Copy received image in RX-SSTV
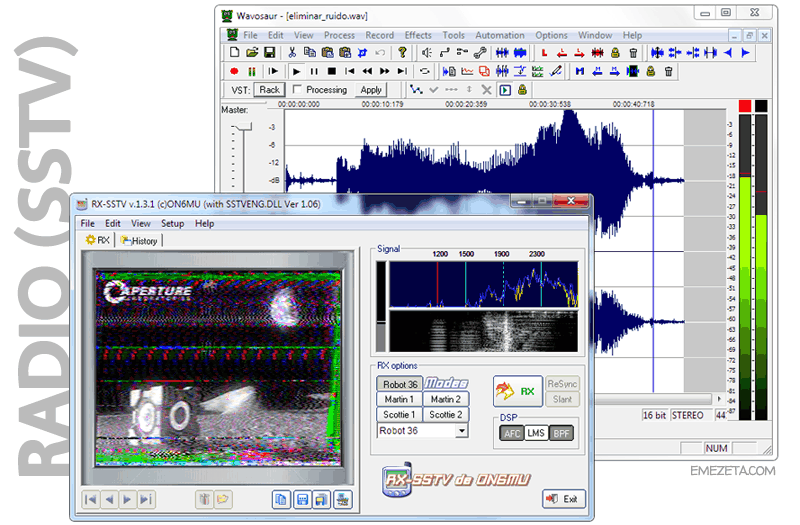800x525 pixels. point(281,500)
